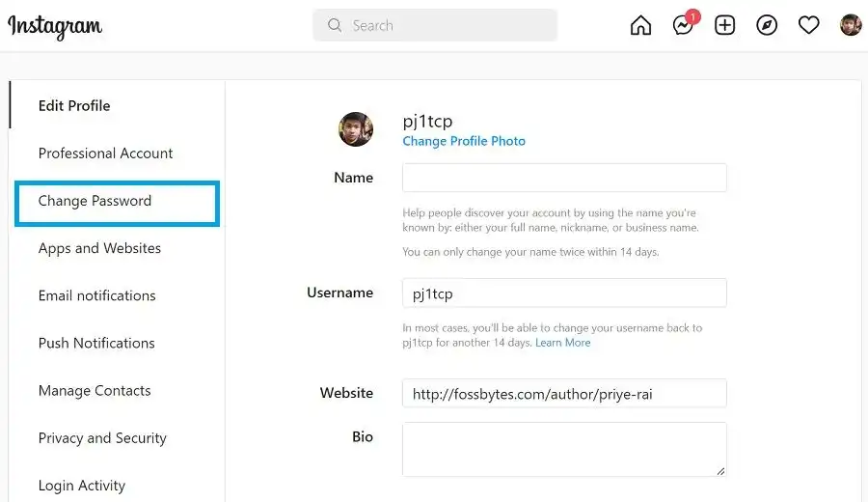Go to Apps and Websites
Viewport: 868px width, 502px height.
click(99, 248)
